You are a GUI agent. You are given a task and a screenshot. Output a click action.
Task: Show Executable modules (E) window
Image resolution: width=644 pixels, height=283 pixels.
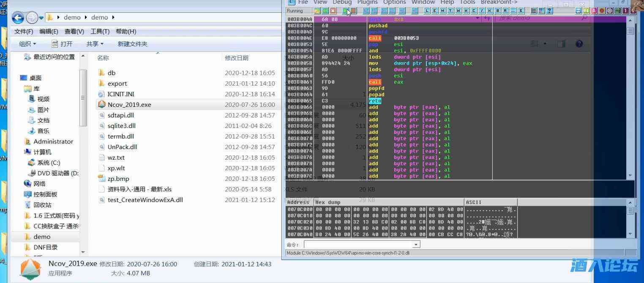(435, 11)
